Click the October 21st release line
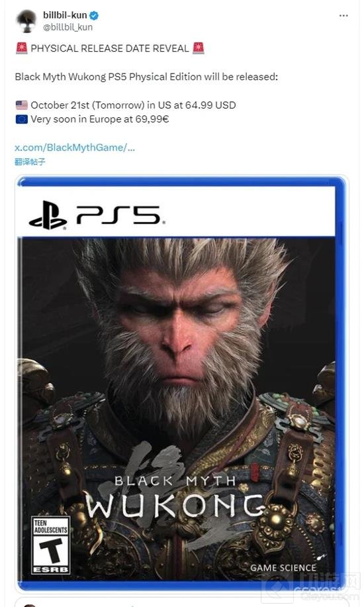This screenshot has width=364, height=607. point(133,105)
